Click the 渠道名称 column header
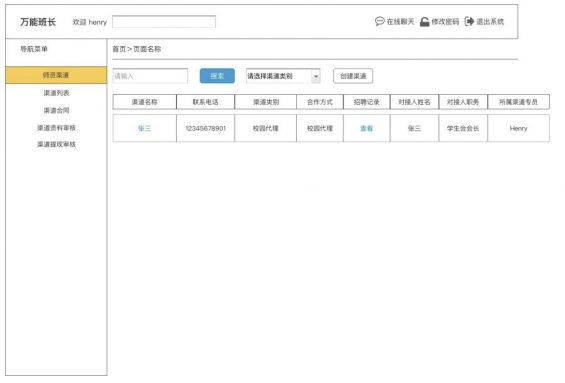Image resolution: width=565 pixels, height=383 pixels. [x=144, y=102]
